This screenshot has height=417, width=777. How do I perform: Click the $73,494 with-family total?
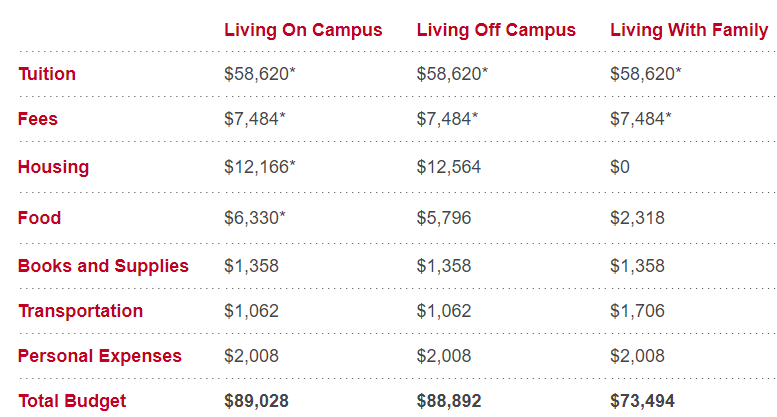[642, 401]
